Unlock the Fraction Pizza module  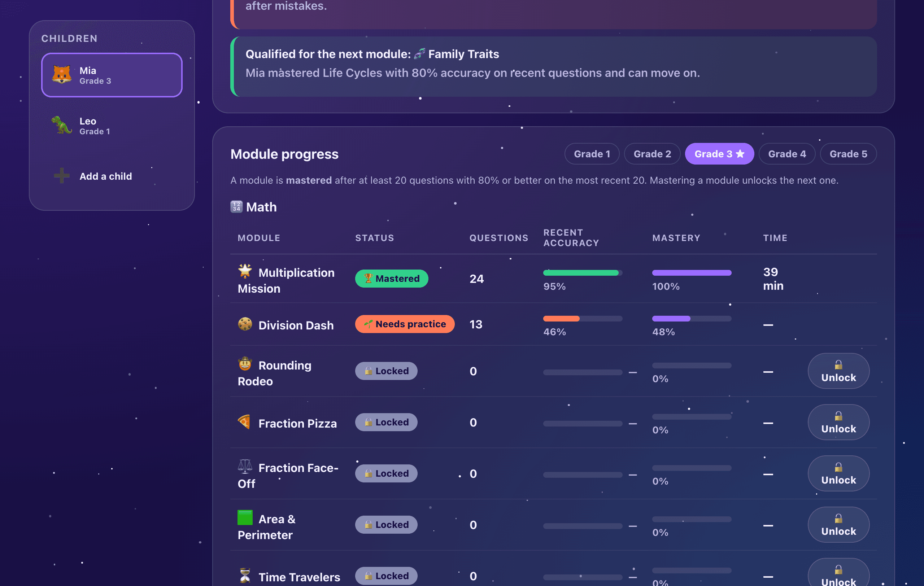tap(838, 422)
